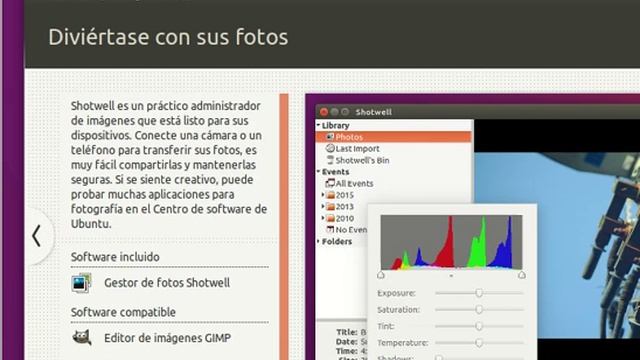Click the Shotwell window title text
Image resolution: width=640 pixels, height=360 pixels.
pos(373,112)
